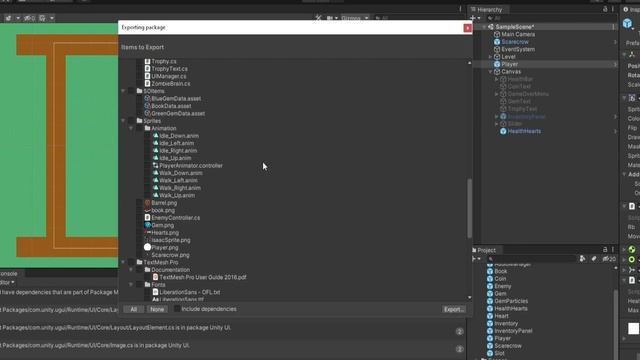This screenshot has width=640, height=360.
Task: Toggle the SObjects folder export checkbox
Action: point(131,91)
